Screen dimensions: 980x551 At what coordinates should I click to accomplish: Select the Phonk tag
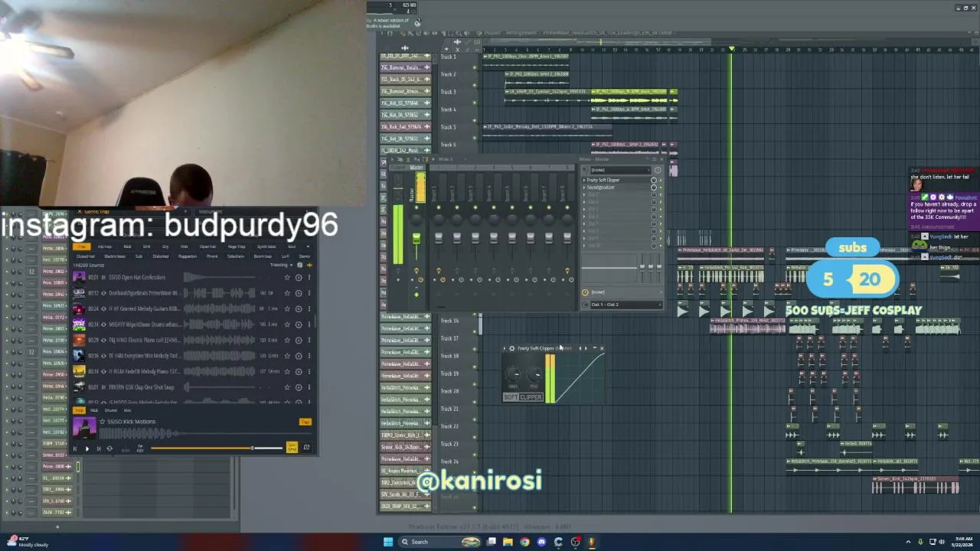(212, 256)
